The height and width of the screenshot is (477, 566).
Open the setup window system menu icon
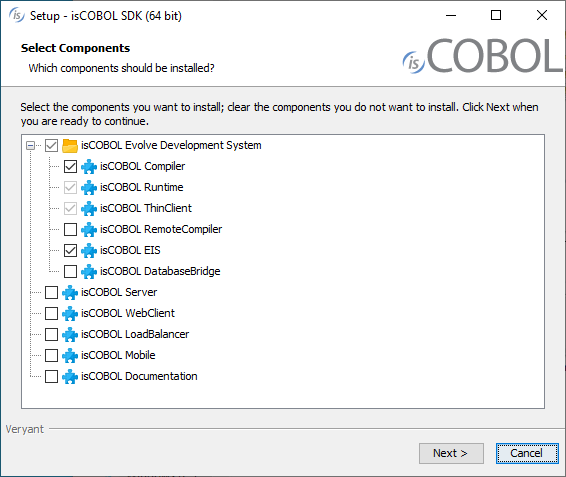pos(17,16)
